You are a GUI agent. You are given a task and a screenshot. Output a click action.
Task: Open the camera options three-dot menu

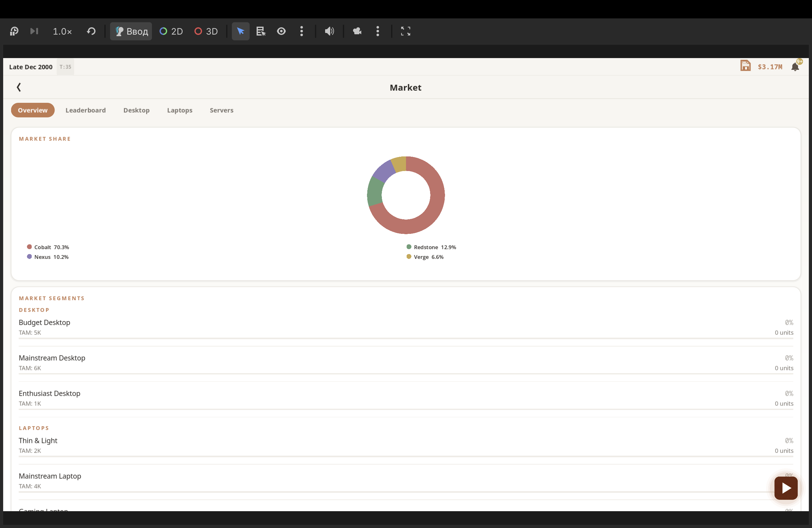tap(378, 31)
